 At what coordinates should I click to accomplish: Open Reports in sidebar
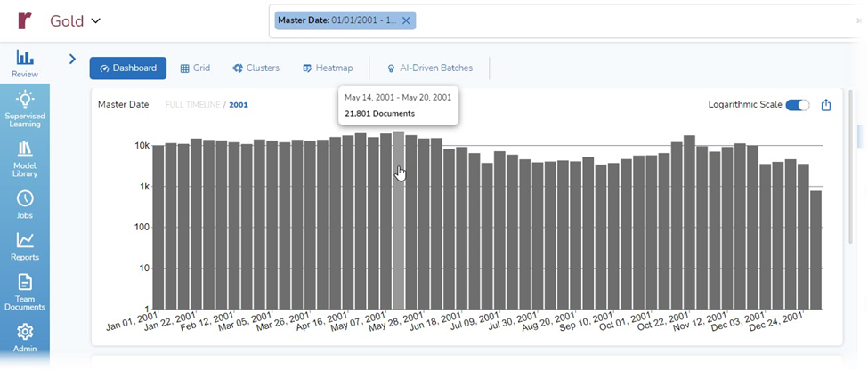point(25,246)
